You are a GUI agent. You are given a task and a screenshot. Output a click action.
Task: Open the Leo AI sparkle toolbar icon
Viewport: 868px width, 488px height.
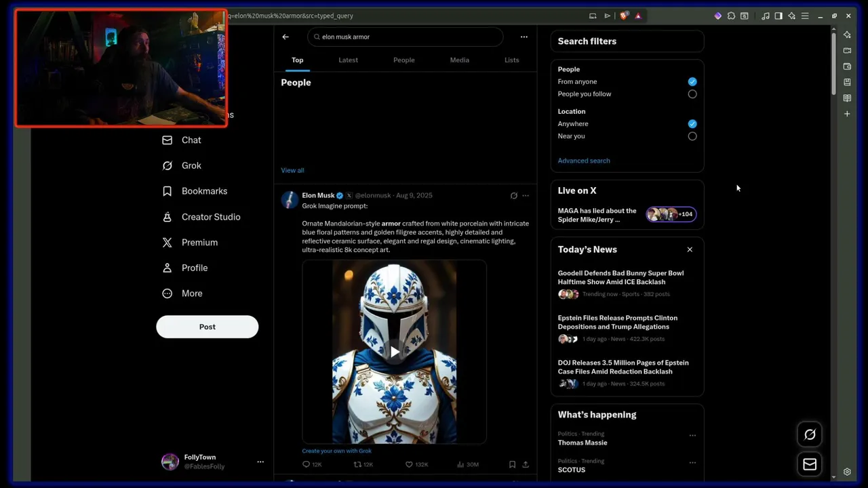point(791,16)
